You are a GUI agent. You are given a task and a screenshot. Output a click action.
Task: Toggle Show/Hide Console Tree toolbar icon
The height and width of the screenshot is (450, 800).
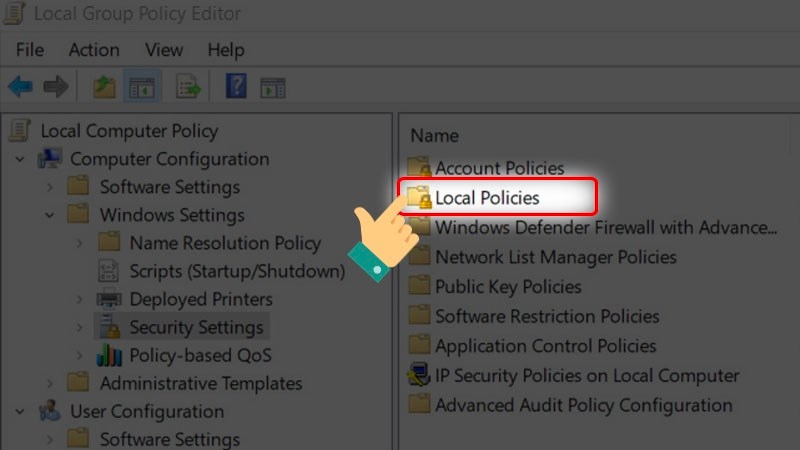tap(141, 88)
